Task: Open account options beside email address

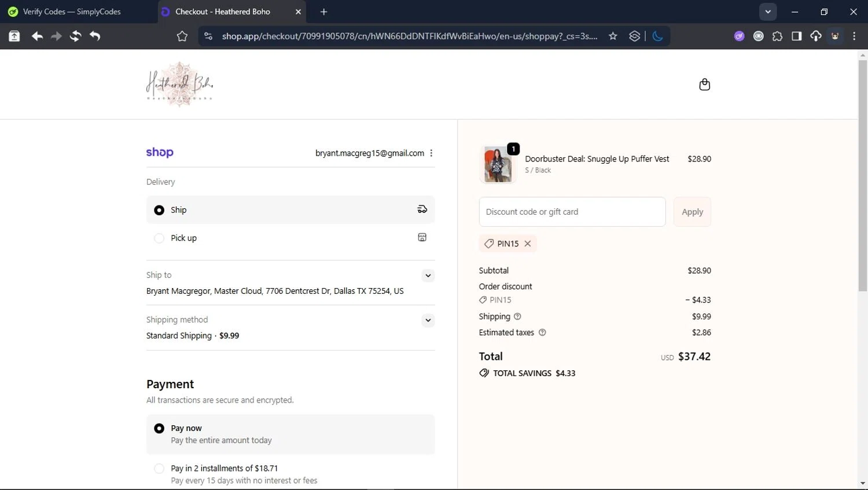Action: [431, 153]
